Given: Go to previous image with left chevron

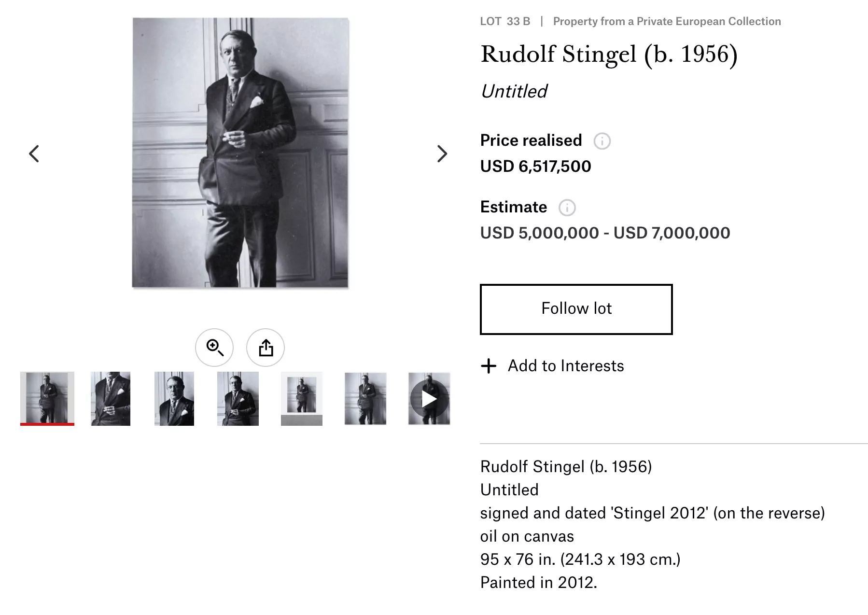Looking at the screenshot, I should point(34,154).
